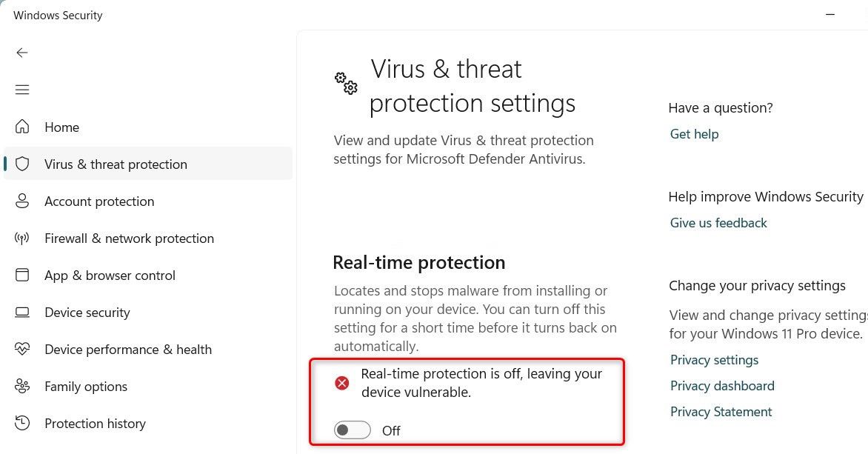Click the back arrow icon
This screenshot has width=868, height=454.
click(22, 53)
